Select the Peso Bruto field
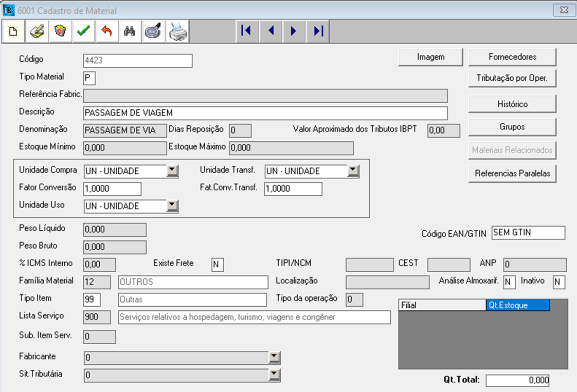The image size is (577, 392). tap(115, 247)
